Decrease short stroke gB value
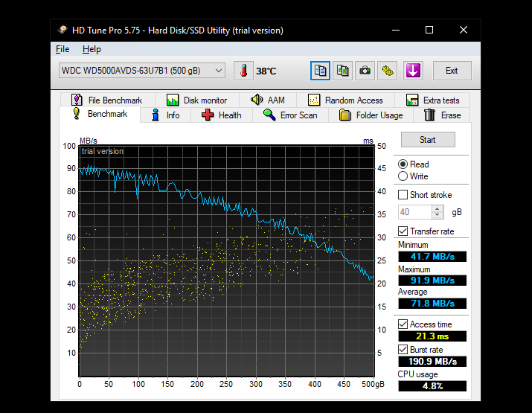Viewport: 532px width, 413px height. point(438,215)
